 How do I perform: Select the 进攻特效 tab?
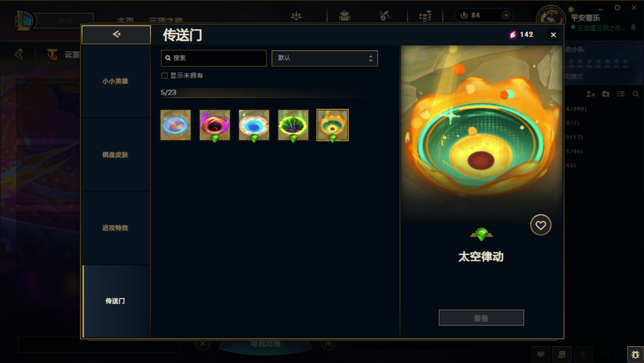click(116, 227)
